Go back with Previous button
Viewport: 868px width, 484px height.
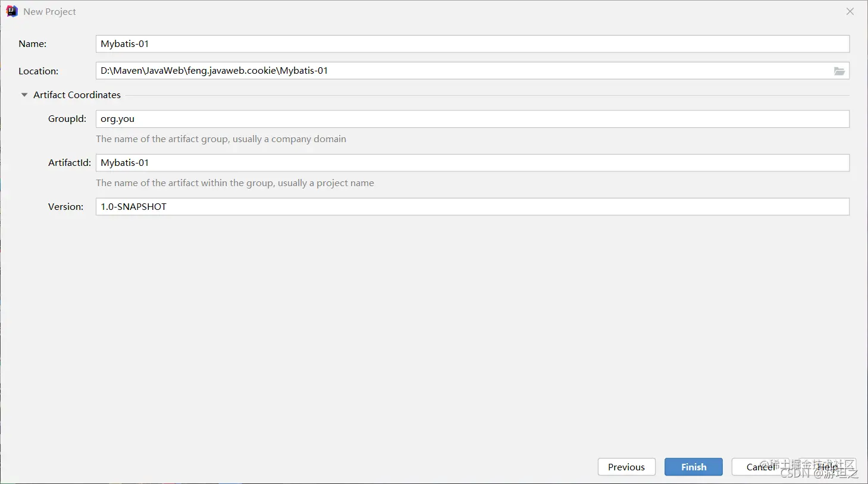click(x=626, y=467)
